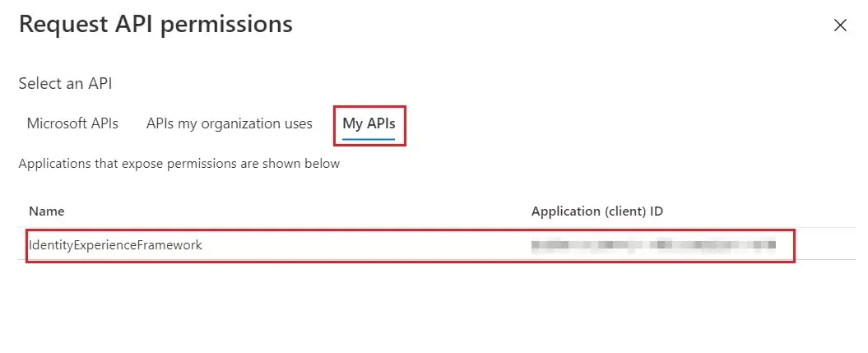Click the blurred client ID of IdentityExperienceFramework
This screenshot has height=353, width=868.
(653, 244)
